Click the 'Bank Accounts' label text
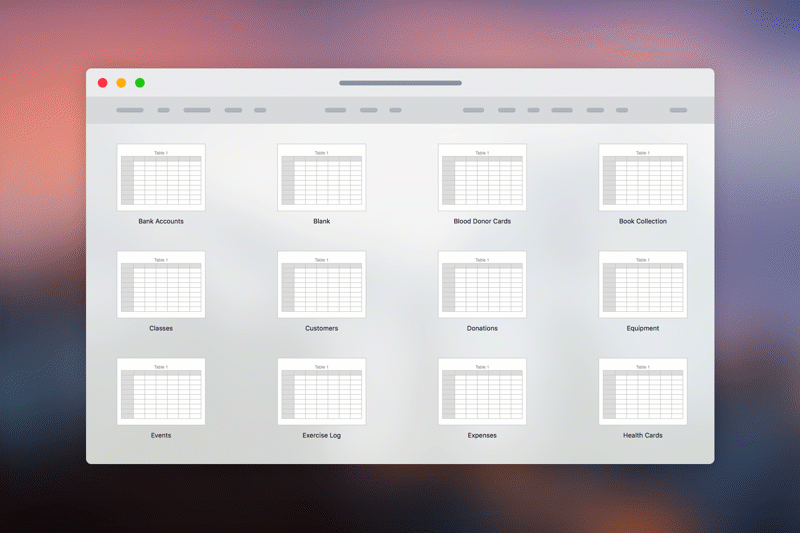This screenshot has width=800, height=533. [x=161, y=221]
